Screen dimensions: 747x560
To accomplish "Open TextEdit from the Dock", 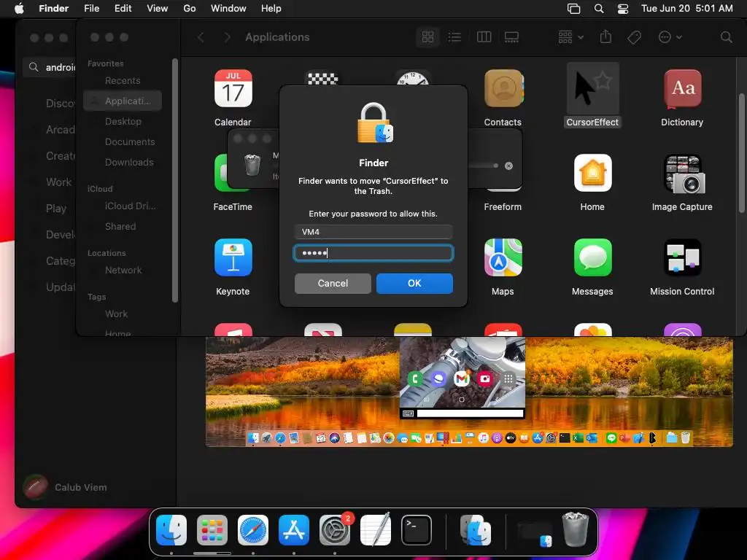I will point(376,529).
